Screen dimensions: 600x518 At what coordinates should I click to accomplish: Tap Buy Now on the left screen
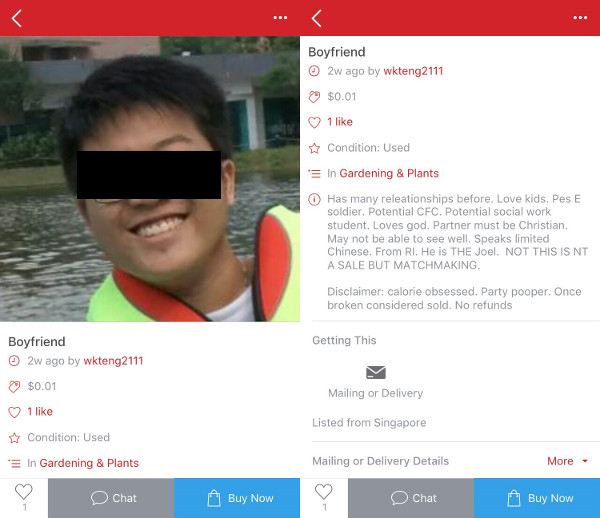tap(237, 498)
